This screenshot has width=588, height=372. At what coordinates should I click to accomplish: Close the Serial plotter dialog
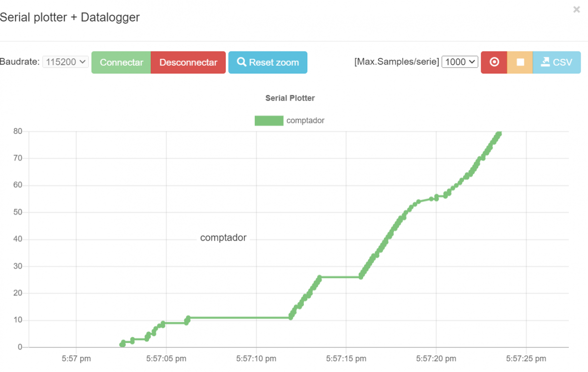576,10
